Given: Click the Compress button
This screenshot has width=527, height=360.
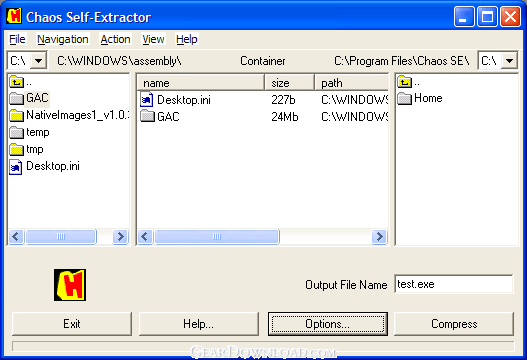Looking at the screenshot, I should point(454,324).
